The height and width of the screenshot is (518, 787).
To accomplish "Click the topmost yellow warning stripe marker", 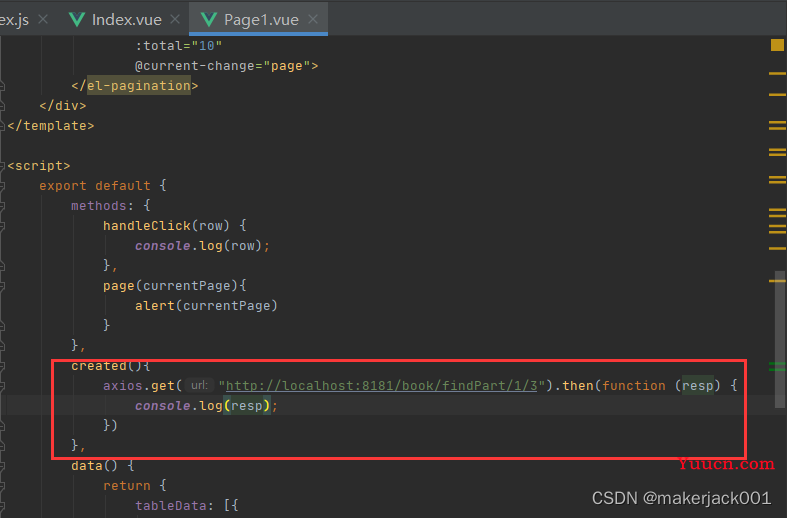I will pos(777,74).
